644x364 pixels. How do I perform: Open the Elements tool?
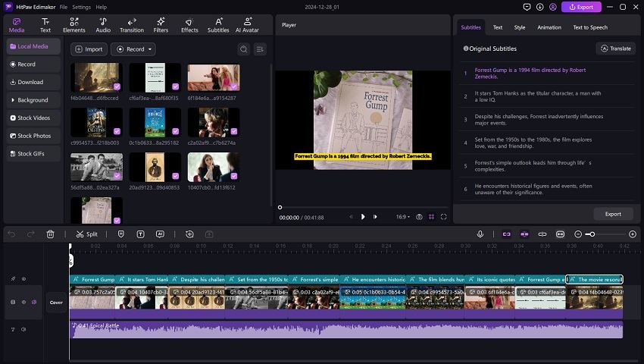tap(74, 25)
